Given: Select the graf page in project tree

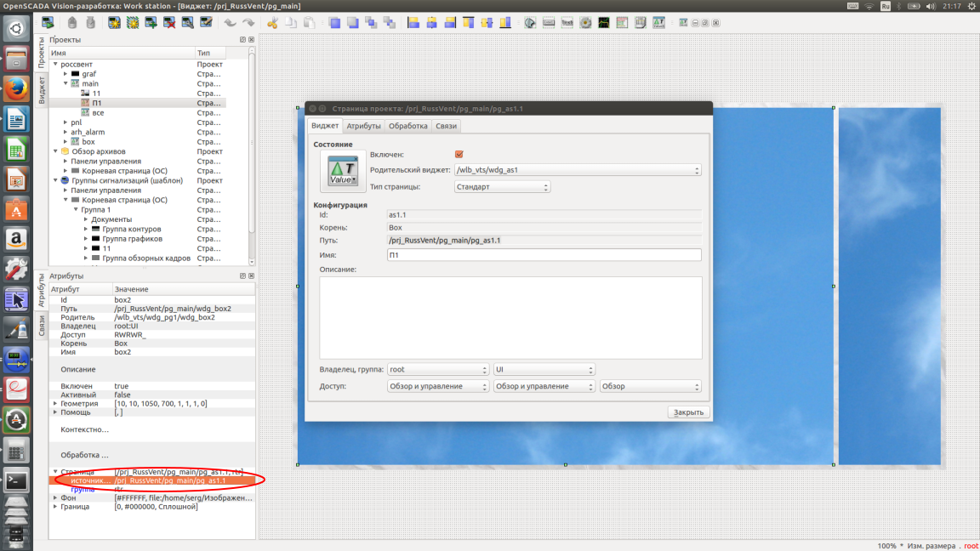Looking at the screenshot, I should click(x=88, y=74).
